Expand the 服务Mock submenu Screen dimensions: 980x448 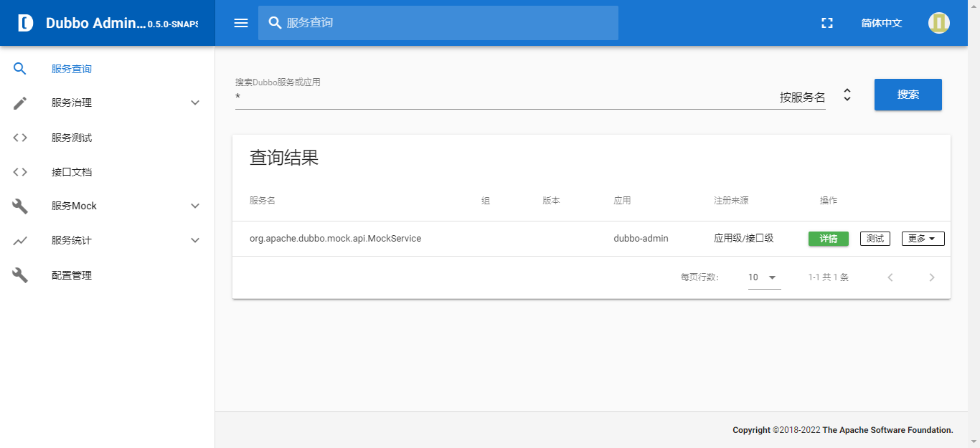point(194,206)
